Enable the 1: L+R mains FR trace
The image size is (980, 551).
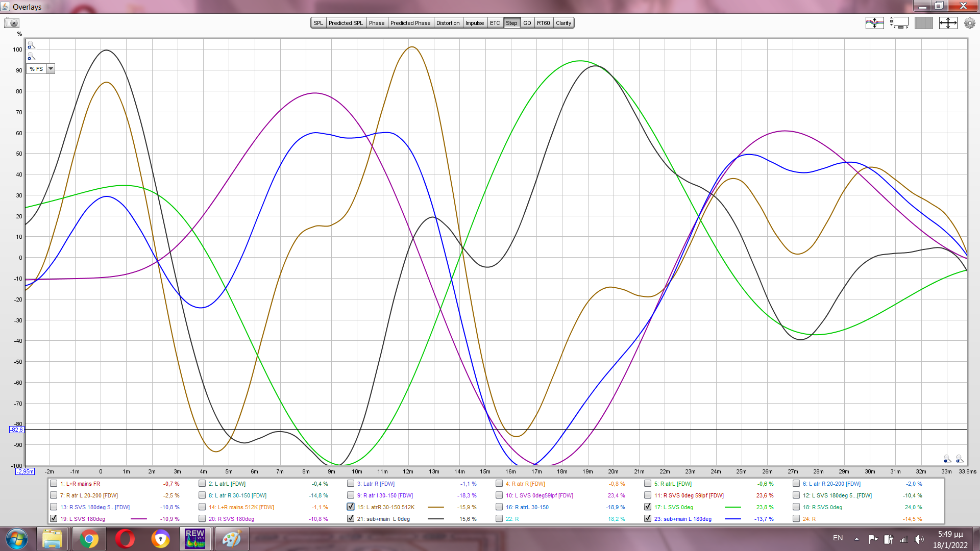[x=54, y=484]
